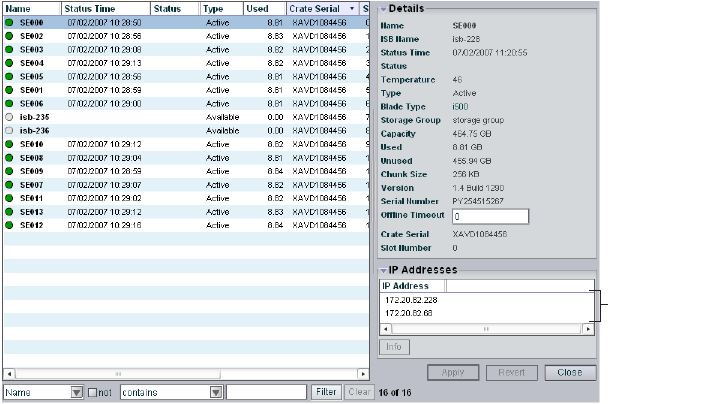Click the engine list scroll-right arrow

[x=363, y=374]
